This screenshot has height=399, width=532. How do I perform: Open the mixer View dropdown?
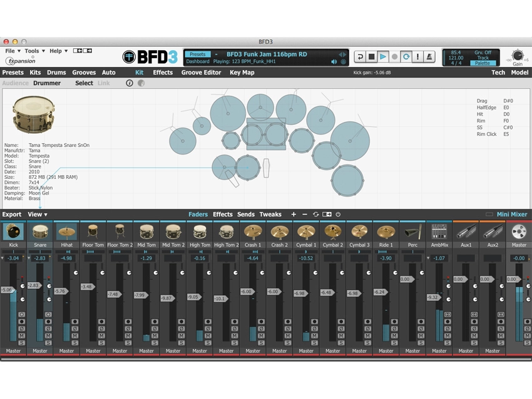[x=38, y=215]
